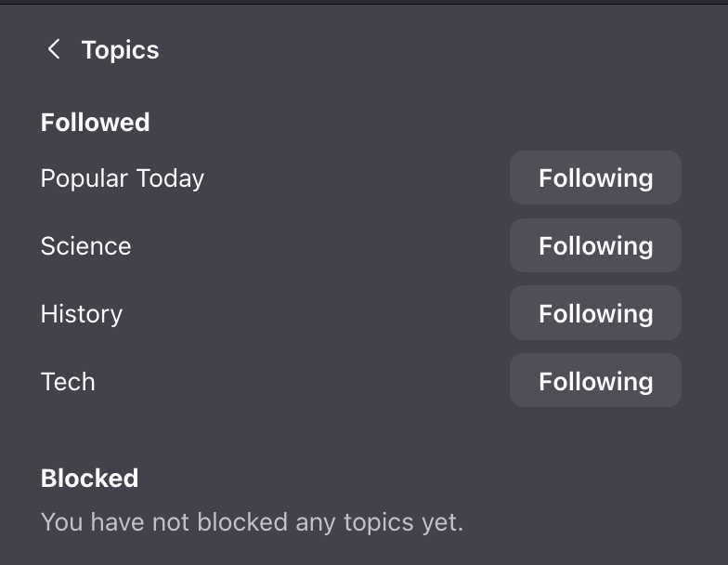
Task: Toggle the Following button for Popular Today
Action: pyautogui.click(x=595, y=178)
